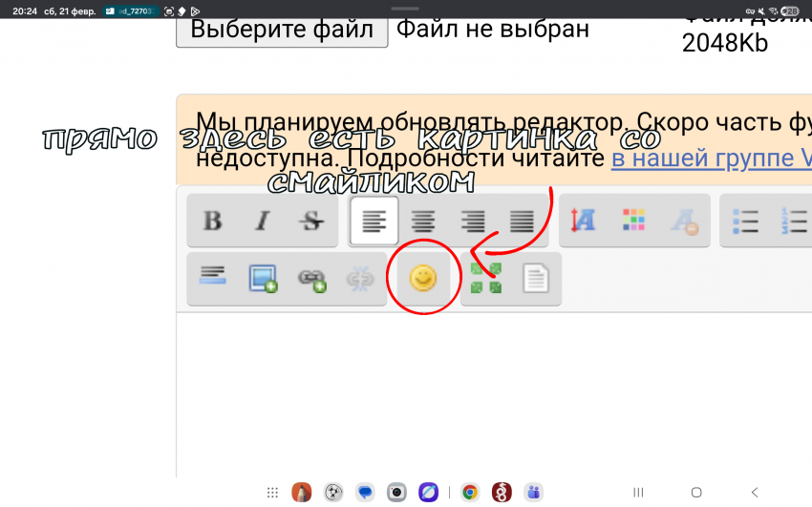
Task: Apply italic formatting
Action: pos(263,221)
